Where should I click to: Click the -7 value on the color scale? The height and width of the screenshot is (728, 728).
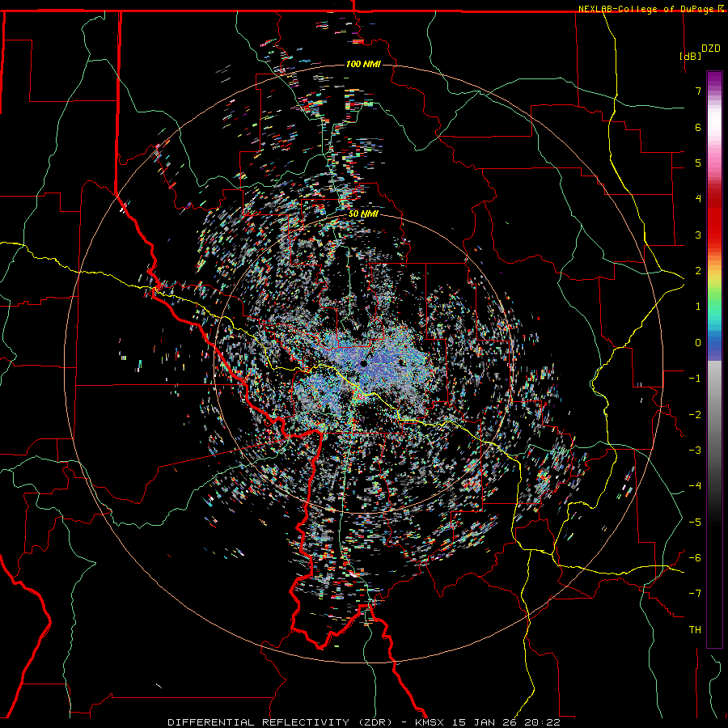[x=695, y=594]
